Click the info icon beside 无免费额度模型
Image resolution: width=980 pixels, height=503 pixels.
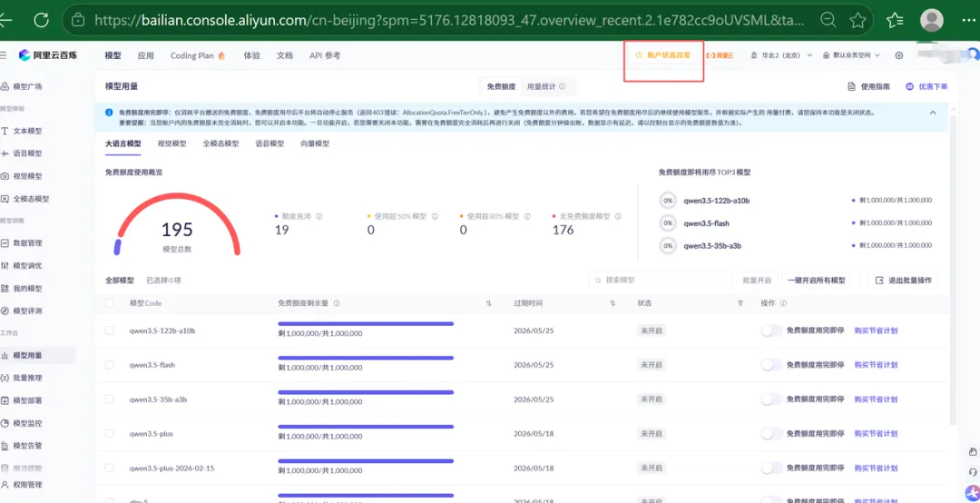coord(618,216)
